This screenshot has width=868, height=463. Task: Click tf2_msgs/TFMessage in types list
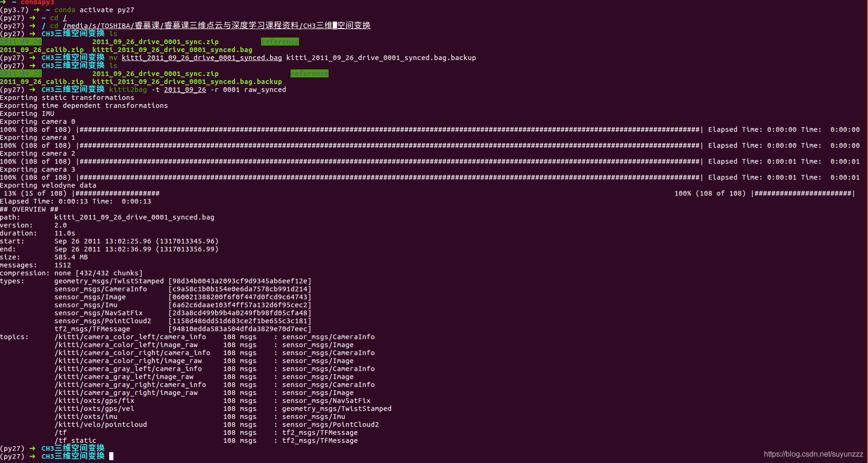(x=92, y=329)
